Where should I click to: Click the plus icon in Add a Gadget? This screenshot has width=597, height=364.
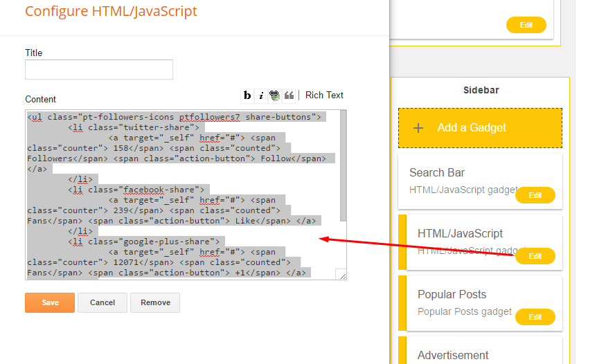[x=418, y=128]
